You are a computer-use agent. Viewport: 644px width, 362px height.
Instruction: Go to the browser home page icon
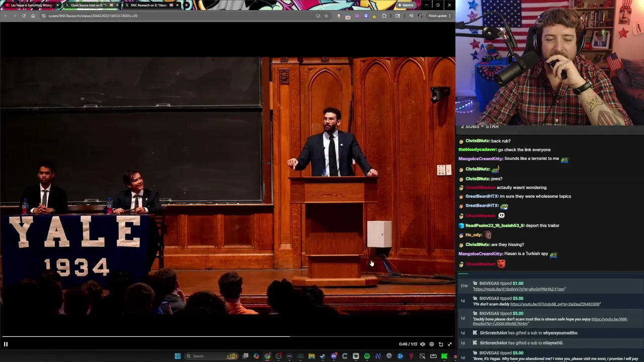[33, 16]
